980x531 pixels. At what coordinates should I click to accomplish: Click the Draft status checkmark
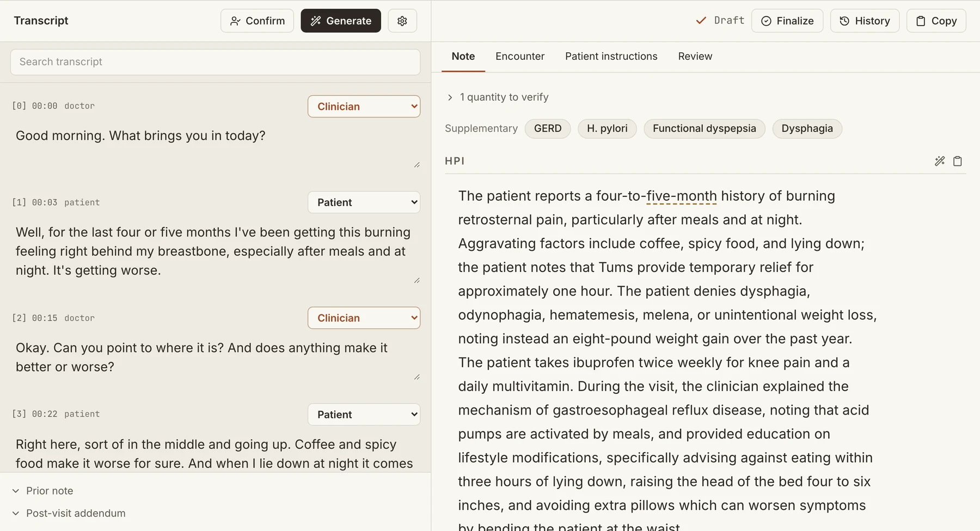click(701, 21)
